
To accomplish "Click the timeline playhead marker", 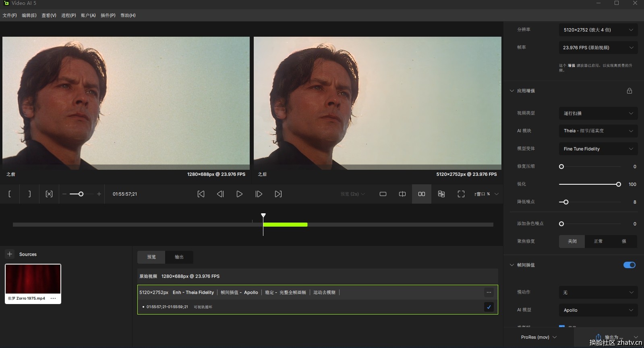I will pos(263,216).
